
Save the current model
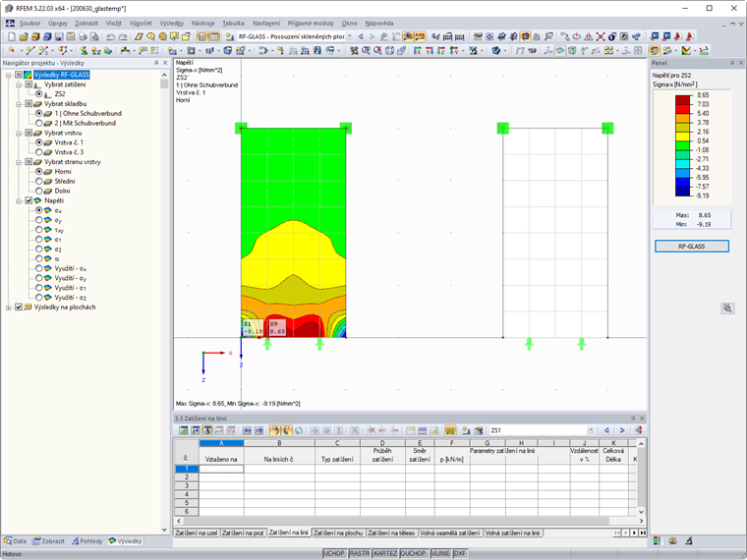point(59,36)
